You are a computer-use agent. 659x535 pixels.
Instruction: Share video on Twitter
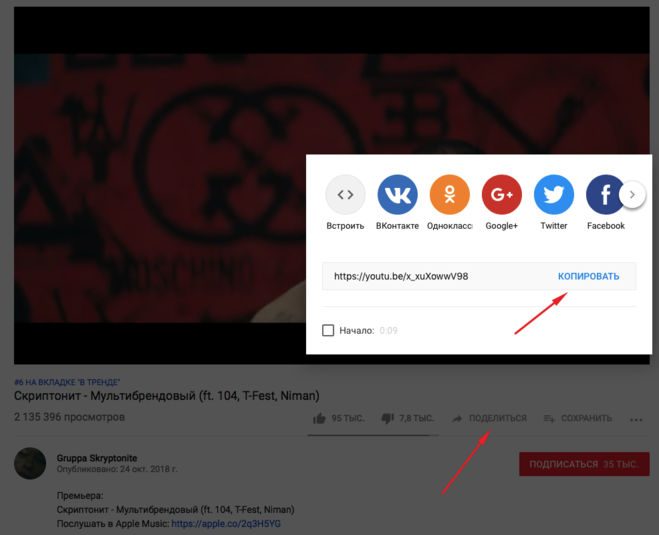553,195
